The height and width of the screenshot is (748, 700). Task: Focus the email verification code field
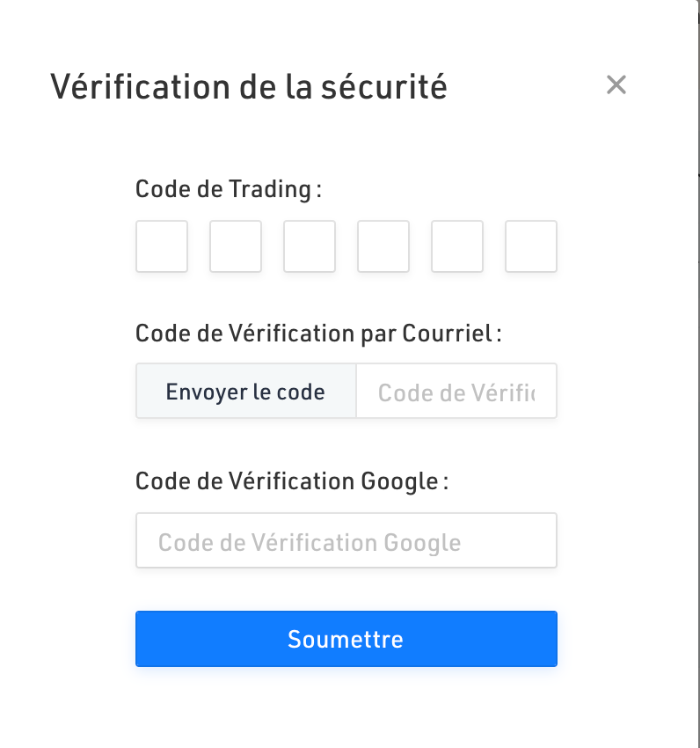click(456, 391)
